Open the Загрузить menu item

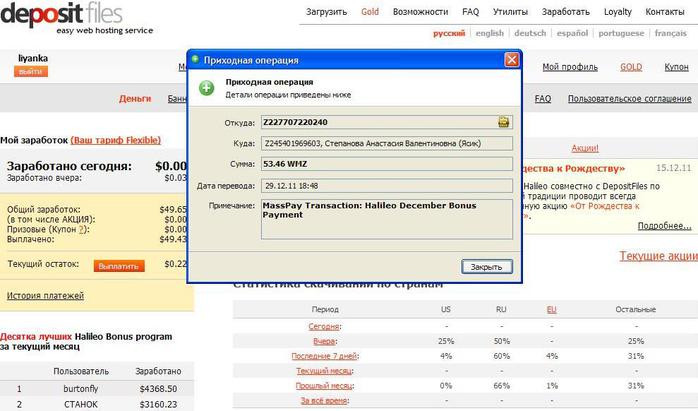point(326,12)
